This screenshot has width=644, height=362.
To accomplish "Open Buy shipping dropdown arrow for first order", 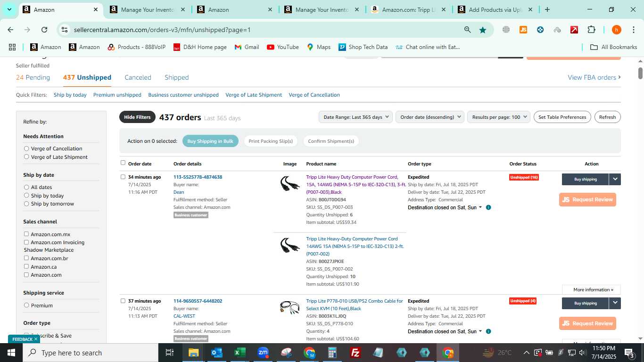I will [x=615, y=179].
